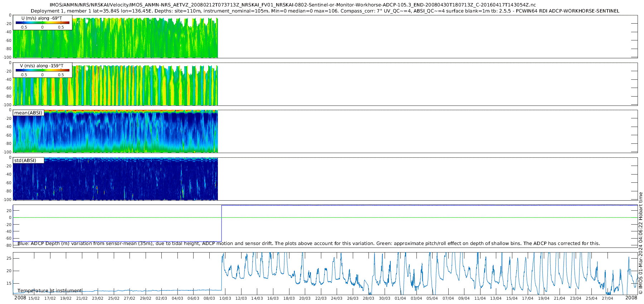Image resolution: width=644 pixels, height=304 pixels.
Task: Click the 20/03 date tick label
Action: click(305, 298)
